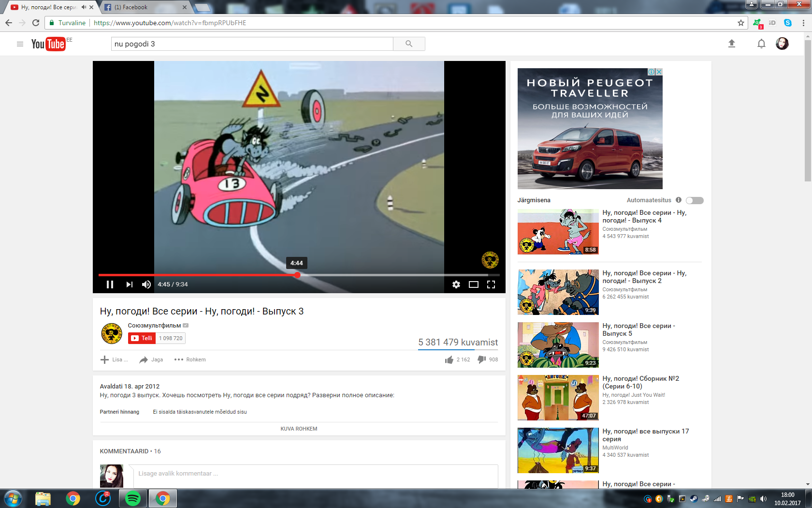Open MultiWorld channel link
812x508 pixels.
pos(615,448)
